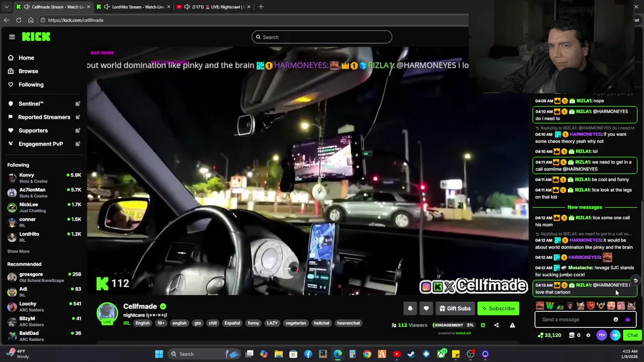644x362 pixels.
Task: Toggle the Reported Streamers lock icon
Action: pyautogui.click(x=77, y=117)
